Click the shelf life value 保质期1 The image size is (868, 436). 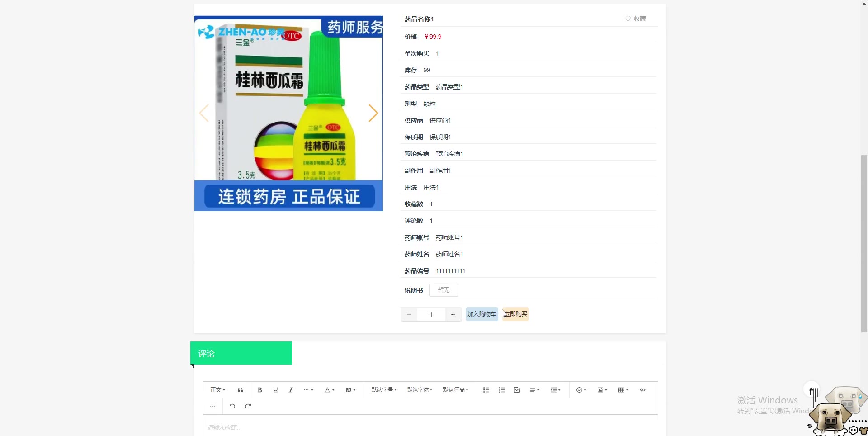pos(440,137)
